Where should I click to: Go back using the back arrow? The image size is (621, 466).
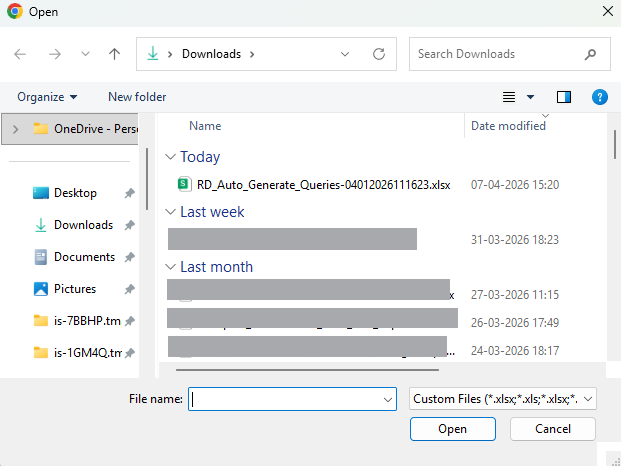click(20, 54)
